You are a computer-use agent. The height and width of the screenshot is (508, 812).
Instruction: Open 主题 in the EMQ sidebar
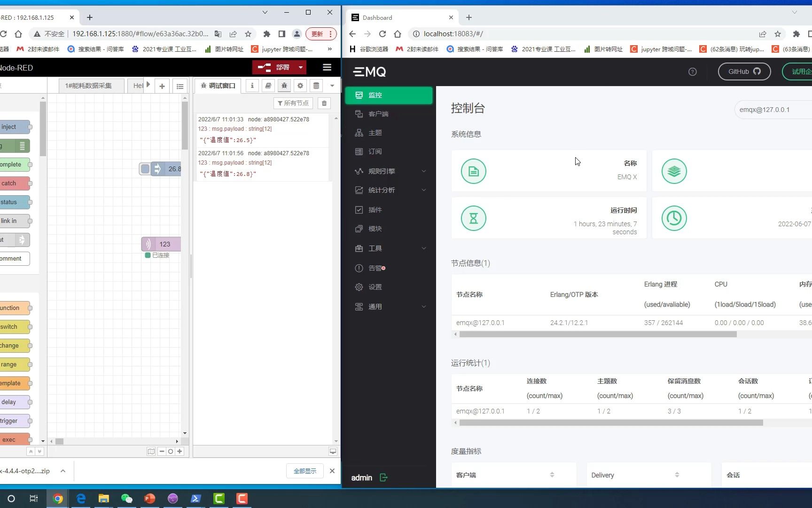[x=389, y=133]
